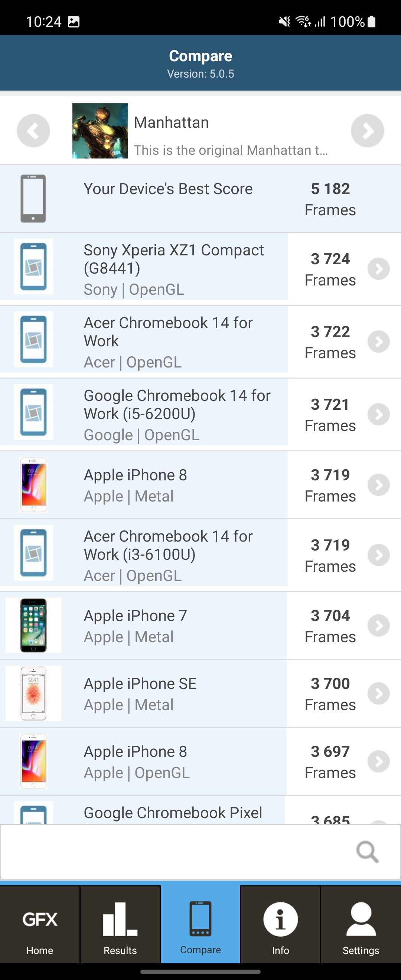
Task: Click the Manhattan test thumbnail
Action: (x=100, y=131)
